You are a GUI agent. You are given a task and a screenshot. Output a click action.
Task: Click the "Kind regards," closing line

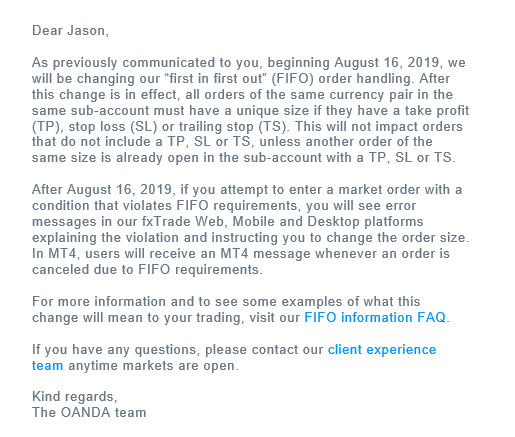(x=75, y=397)
